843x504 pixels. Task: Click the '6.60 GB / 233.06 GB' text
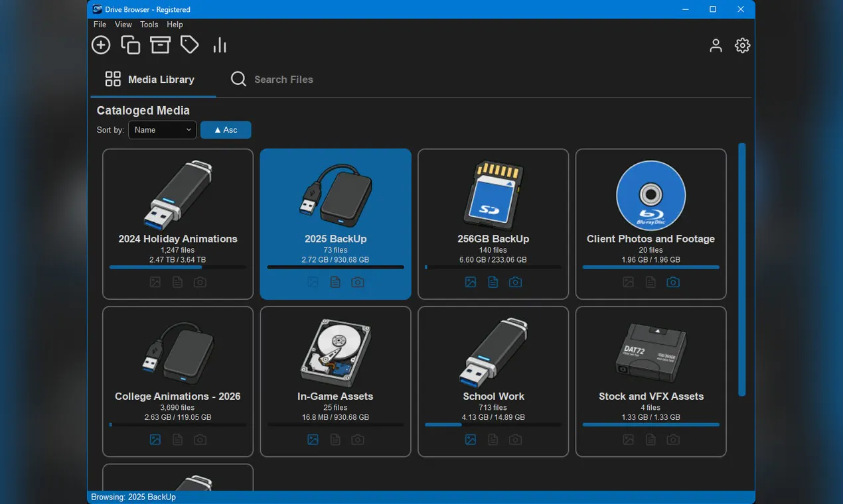[493, 260]
